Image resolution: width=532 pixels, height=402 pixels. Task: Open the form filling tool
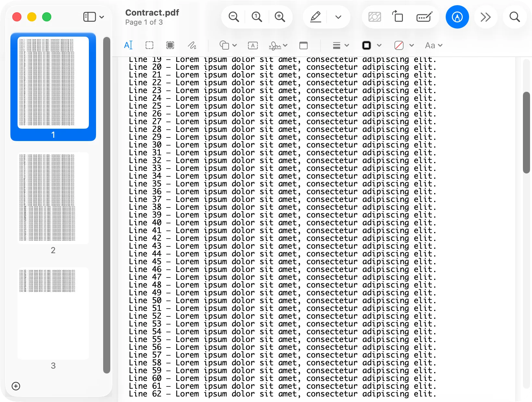click(424, 17)
